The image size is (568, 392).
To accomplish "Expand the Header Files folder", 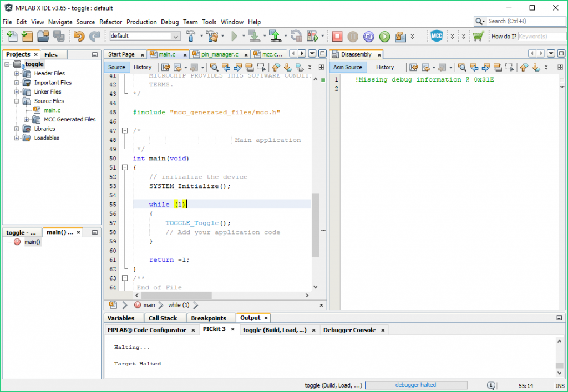I will tap(17, 74).
